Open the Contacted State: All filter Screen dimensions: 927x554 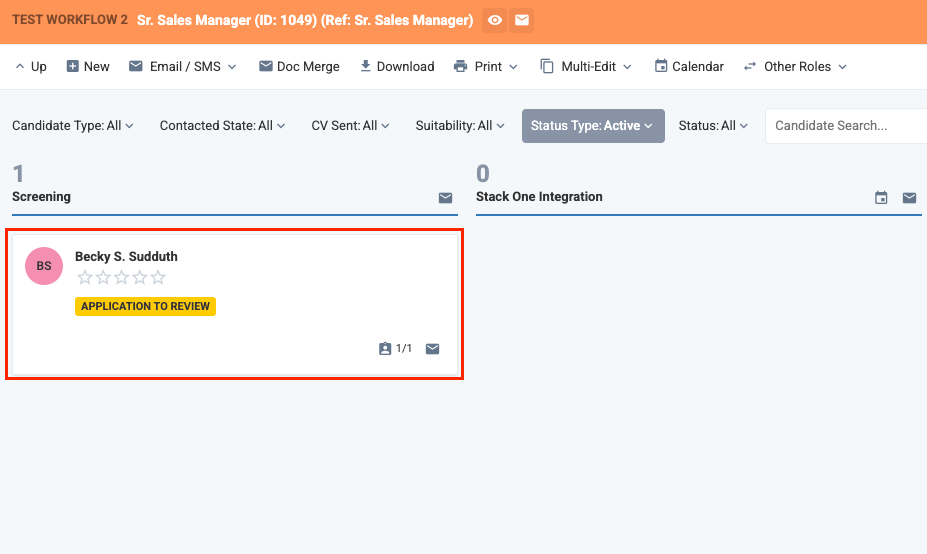pyautogui.click(x=222, y=125)
